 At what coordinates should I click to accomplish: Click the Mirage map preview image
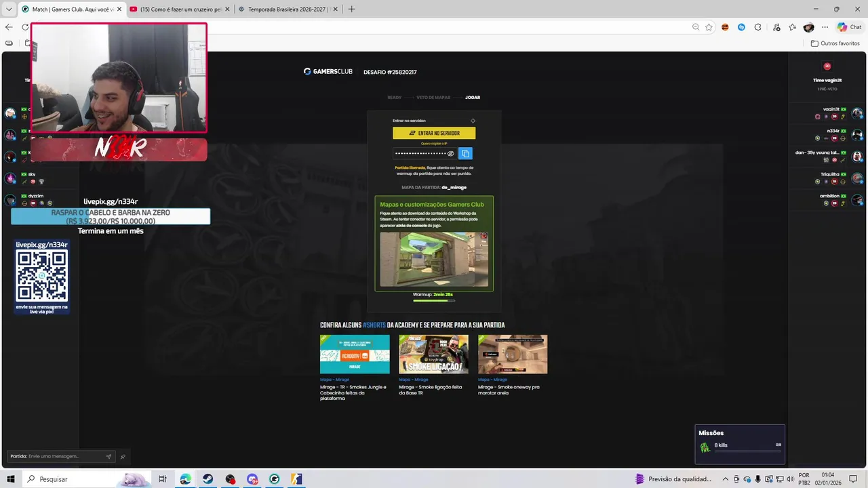[434, 260]
